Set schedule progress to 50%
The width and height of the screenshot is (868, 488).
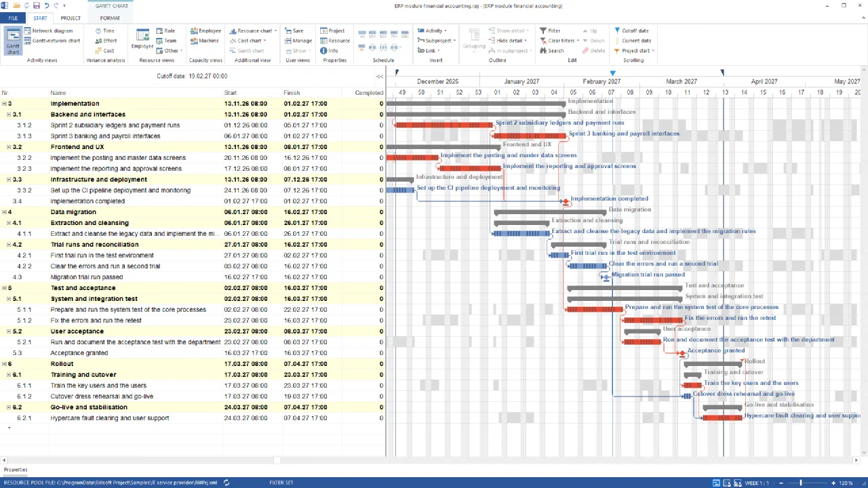click(384, 34)
